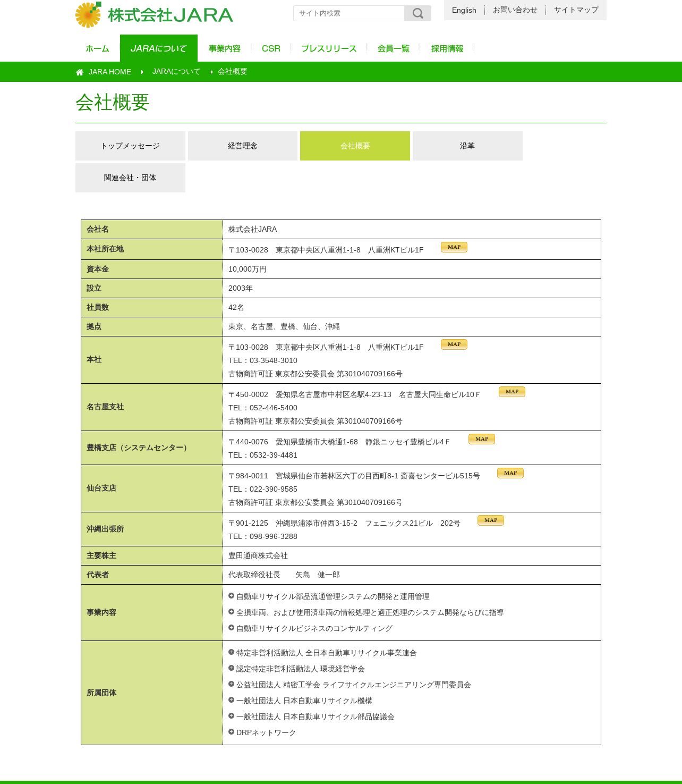Switch to 経営理念 tab
Viewport: 682px width, 784px height.
243,146
